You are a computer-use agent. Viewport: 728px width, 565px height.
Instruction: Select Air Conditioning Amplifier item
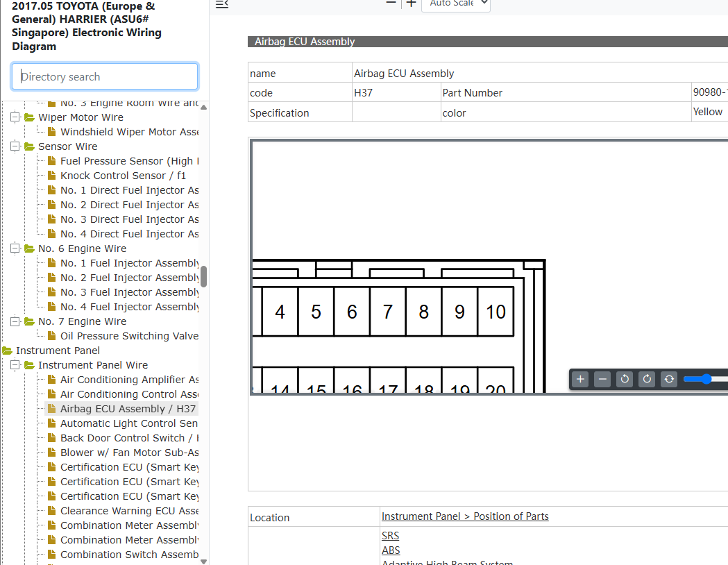pos(130,380)
